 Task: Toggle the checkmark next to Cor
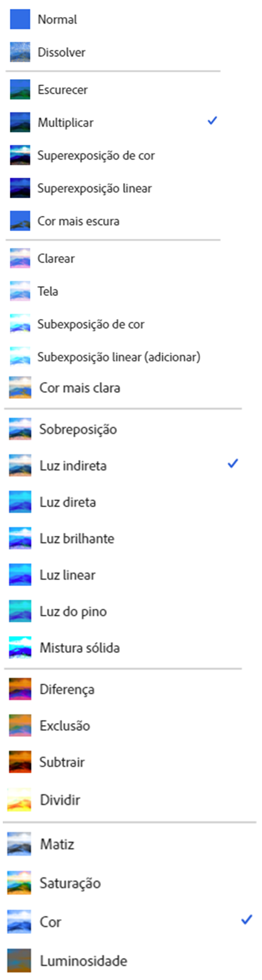point(247,919)
